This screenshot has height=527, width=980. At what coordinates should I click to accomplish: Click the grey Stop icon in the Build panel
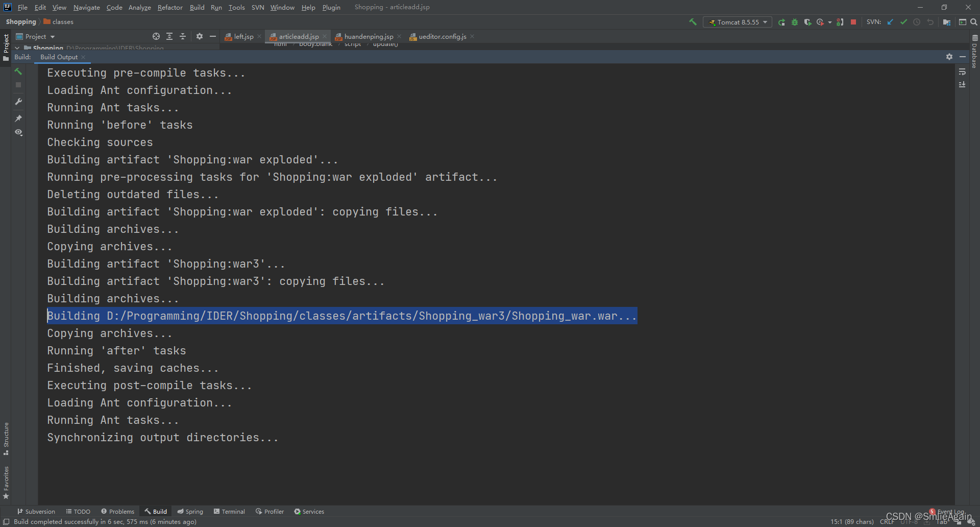pos(18,85)
